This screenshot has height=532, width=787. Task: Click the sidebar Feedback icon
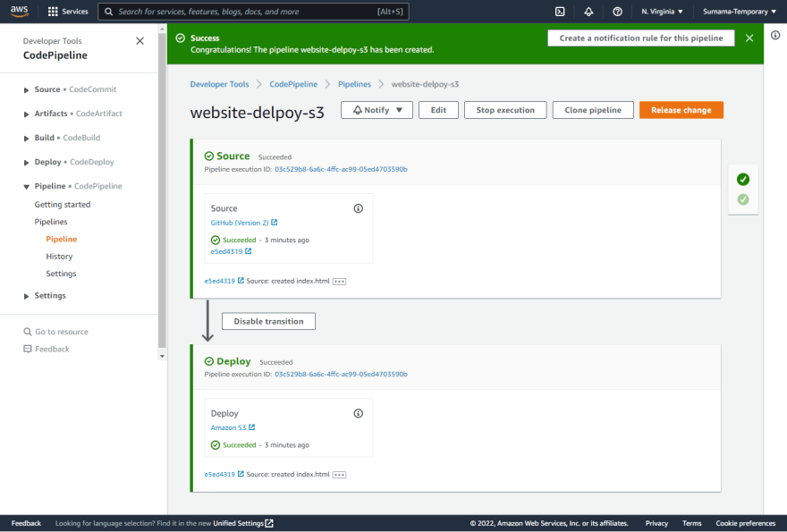pyautogui.click(x=28, y=349)
